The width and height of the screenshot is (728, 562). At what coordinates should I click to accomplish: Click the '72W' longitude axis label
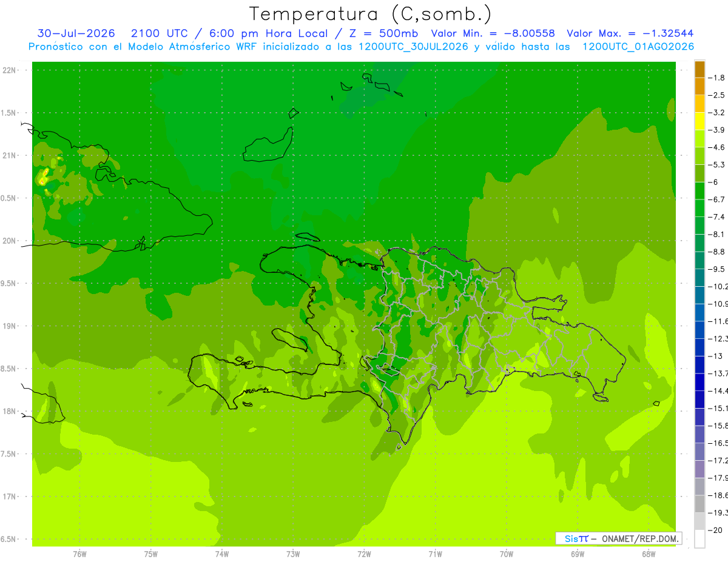tap(364, 554)
